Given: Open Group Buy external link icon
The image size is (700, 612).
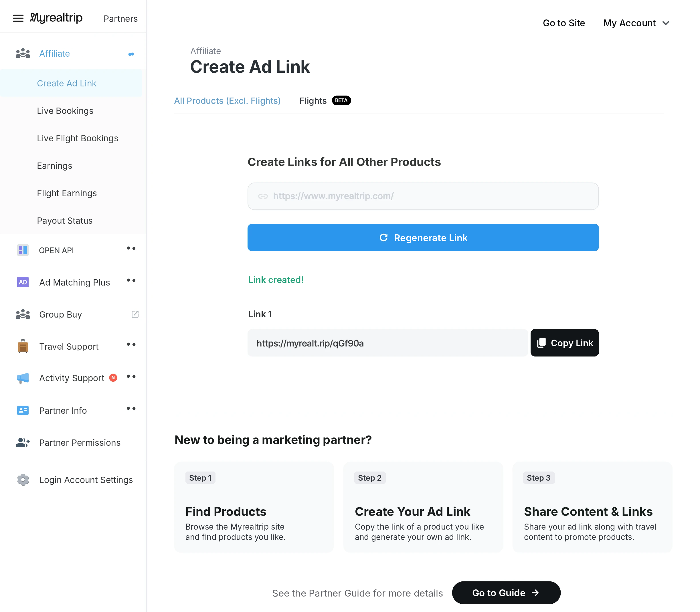Looking at the screenshot, I should 135,314.
